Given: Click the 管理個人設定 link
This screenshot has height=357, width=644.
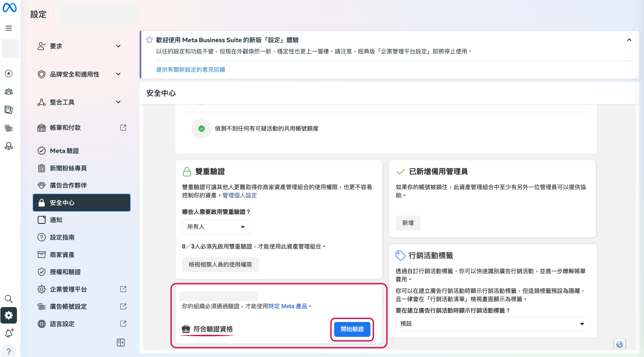Looking at the screenshot, I should coord(239,195).
